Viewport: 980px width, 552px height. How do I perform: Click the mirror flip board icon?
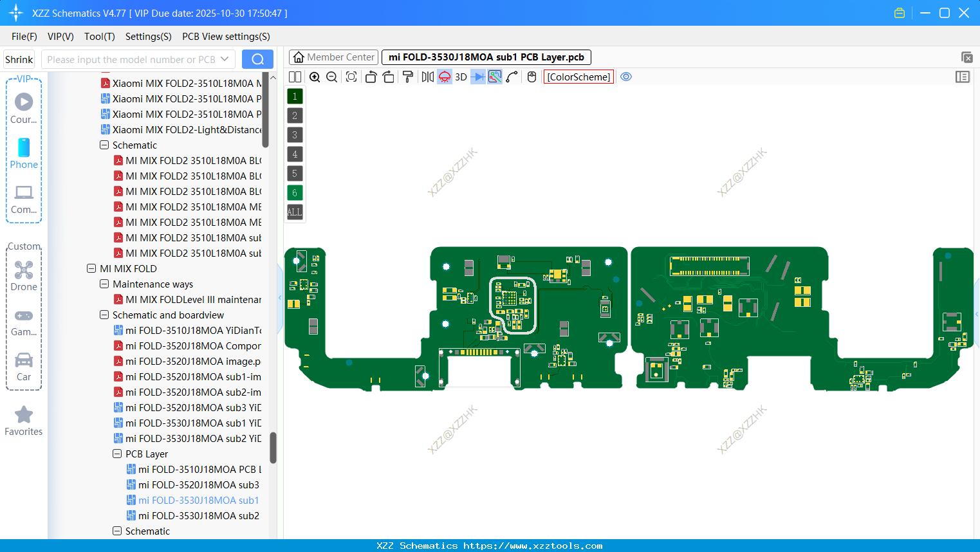(427, 77)
